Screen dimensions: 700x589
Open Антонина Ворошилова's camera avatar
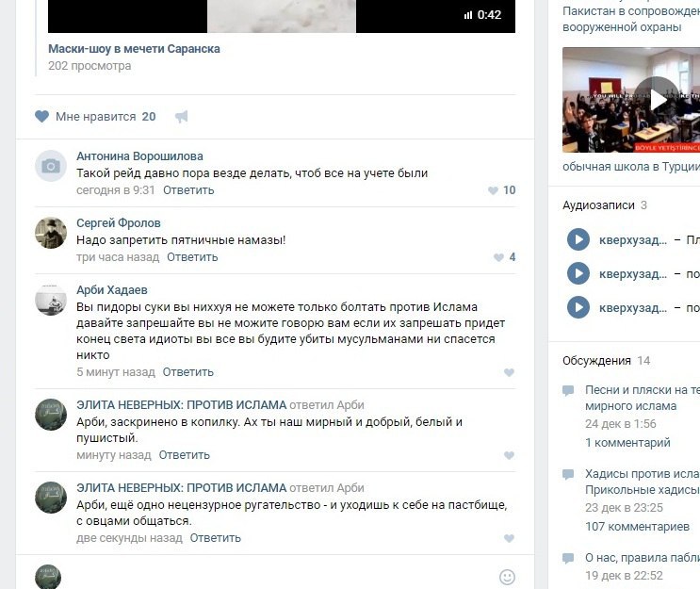point(51,166)
